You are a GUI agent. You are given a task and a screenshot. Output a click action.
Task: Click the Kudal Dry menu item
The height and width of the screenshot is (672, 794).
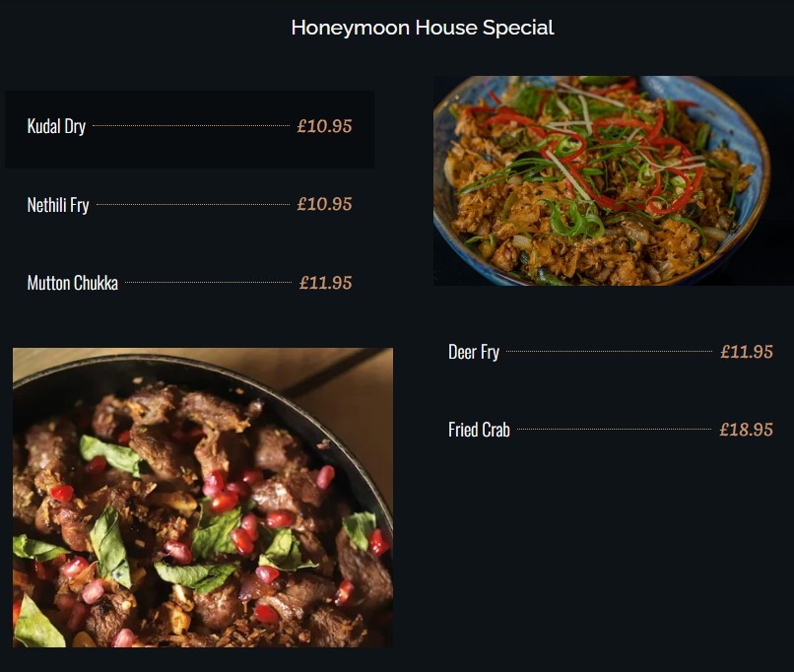click(x=56, y=126)
